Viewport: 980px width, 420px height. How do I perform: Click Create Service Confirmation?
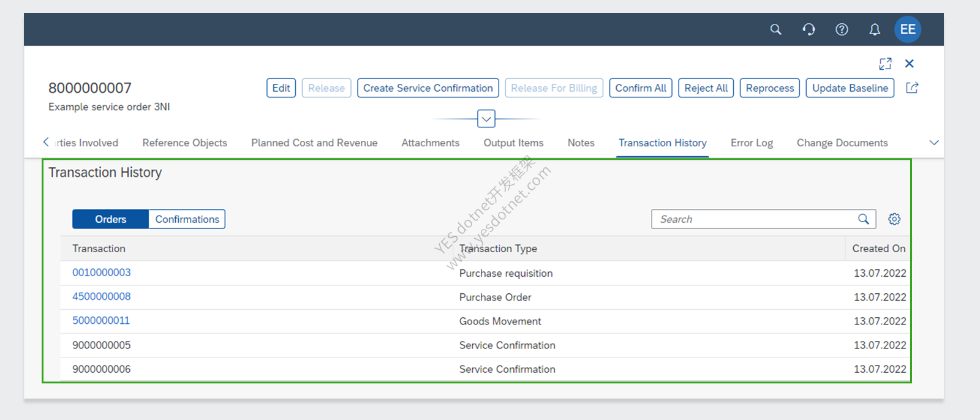coord(428,88)
